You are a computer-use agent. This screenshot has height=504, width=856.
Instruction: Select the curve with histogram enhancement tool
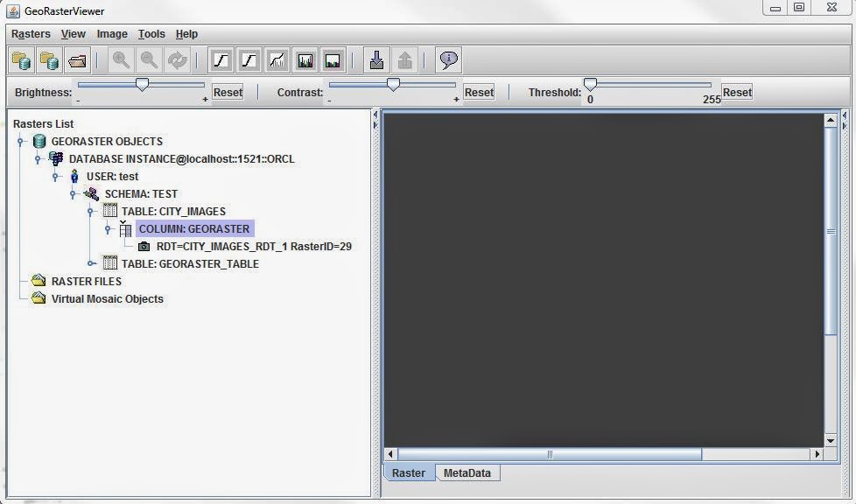tap(277, 60)
